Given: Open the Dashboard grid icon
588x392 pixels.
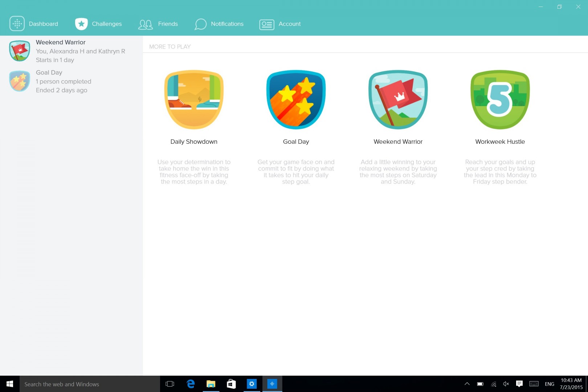Looking at the screenshot, I should 17,24.
